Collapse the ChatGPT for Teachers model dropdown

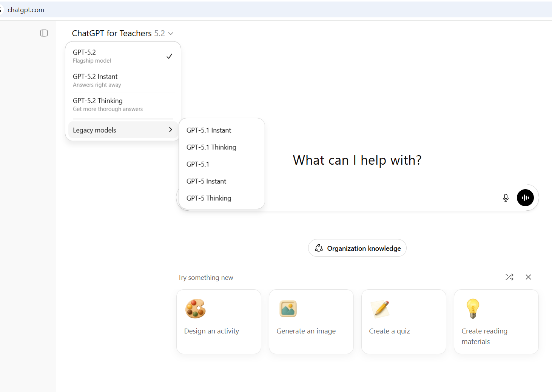(123, 33)
